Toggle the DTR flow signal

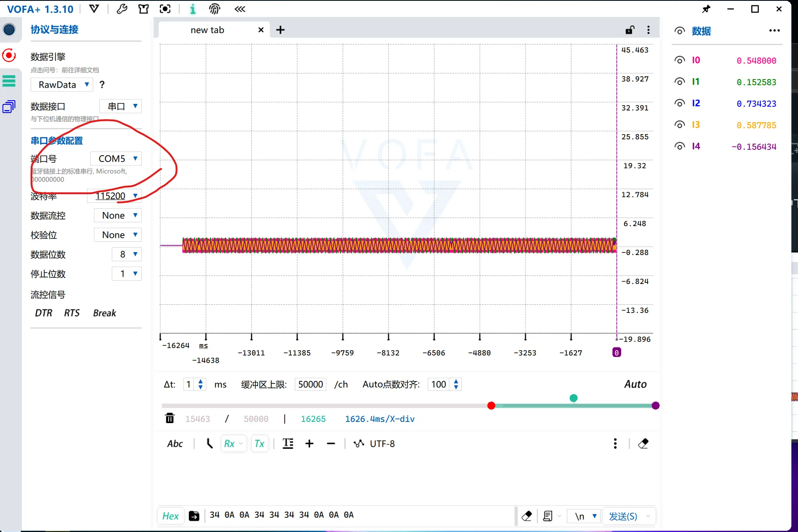[43, 313]
